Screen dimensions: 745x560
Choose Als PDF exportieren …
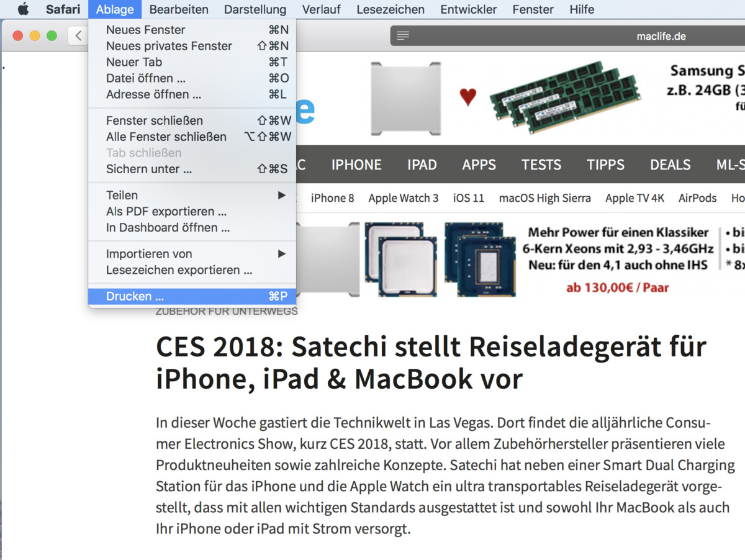(192, 211)
